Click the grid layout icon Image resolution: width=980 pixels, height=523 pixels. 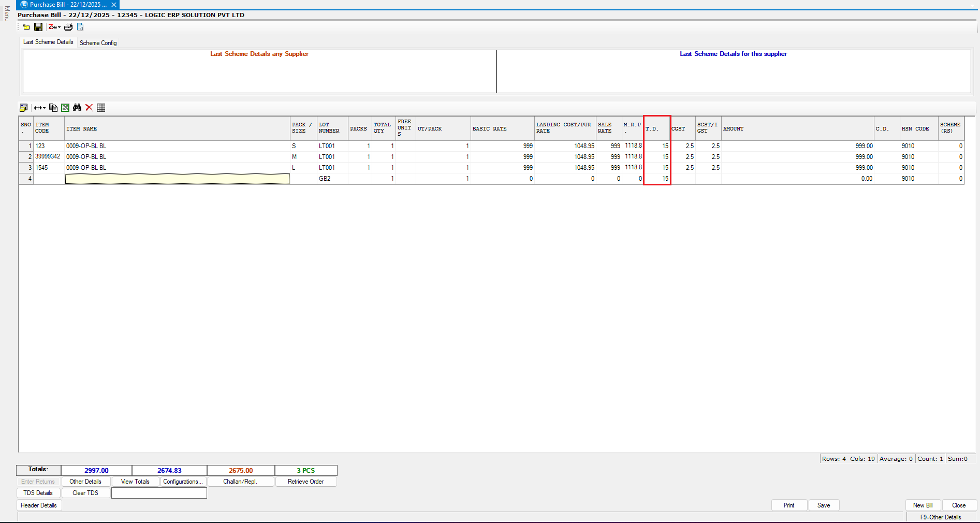click(101, 108)
